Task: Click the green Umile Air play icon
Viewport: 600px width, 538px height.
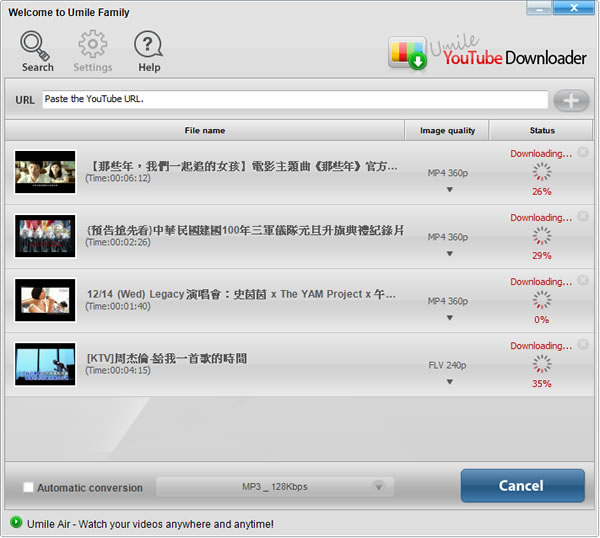Action: pyautogui.click(x=16, y=522)
